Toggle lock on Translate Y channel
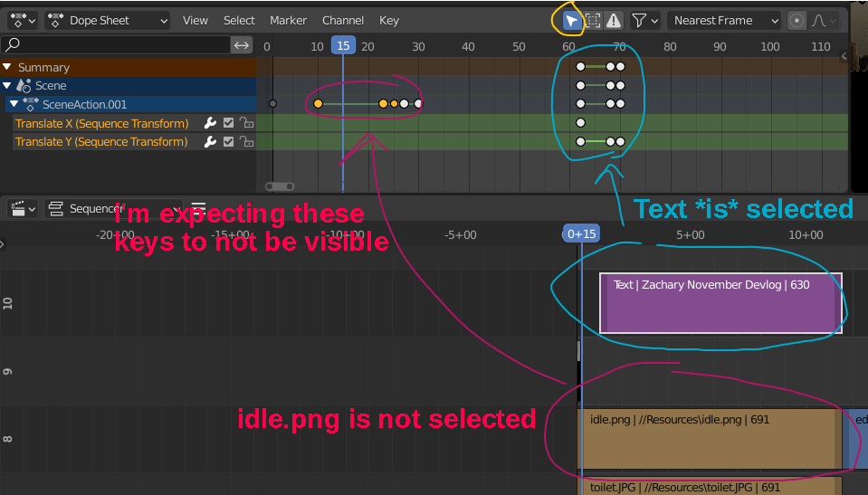The width and height of the screenshot is (868, 495). (x=246, y=142)
